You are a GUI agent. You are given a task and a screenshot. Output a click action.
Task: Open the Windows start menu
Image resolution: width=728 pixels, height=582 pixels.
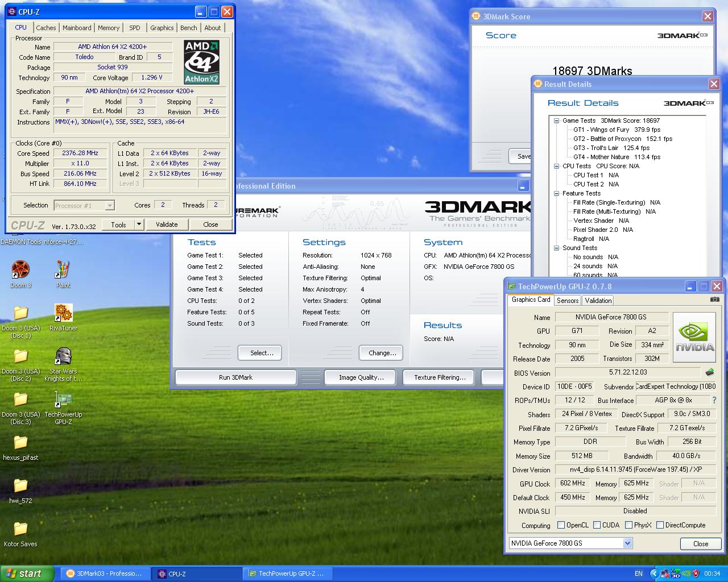point(27,573)
